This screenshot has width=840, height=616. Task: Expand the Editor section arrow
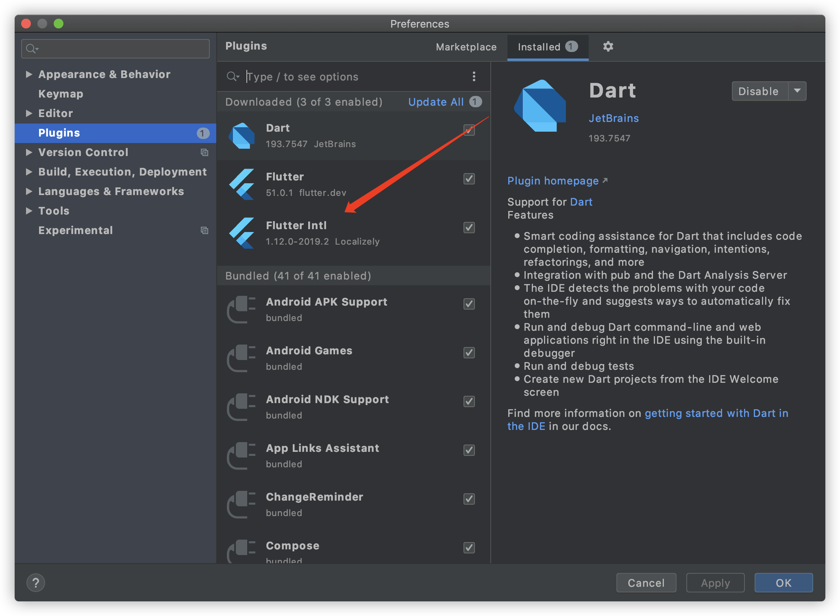point(29,113)
